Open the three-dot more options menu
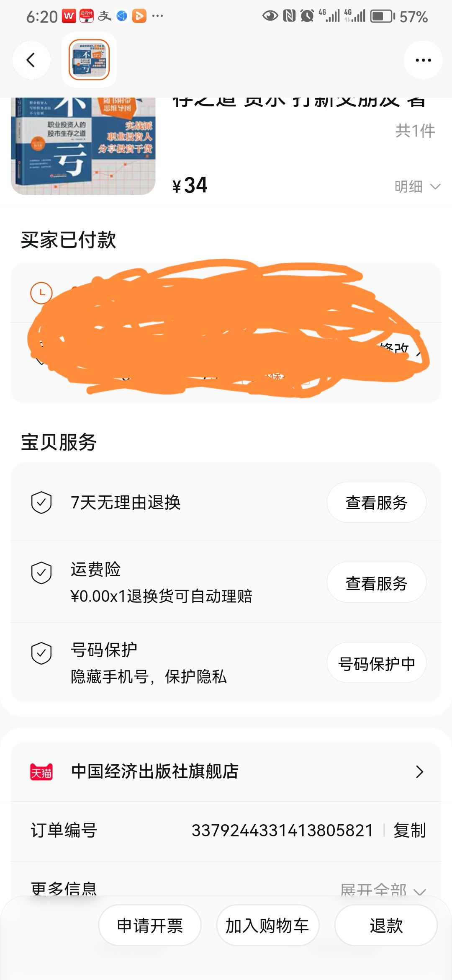Viewport: 452px width, 980px height. (x=423, y=60)
